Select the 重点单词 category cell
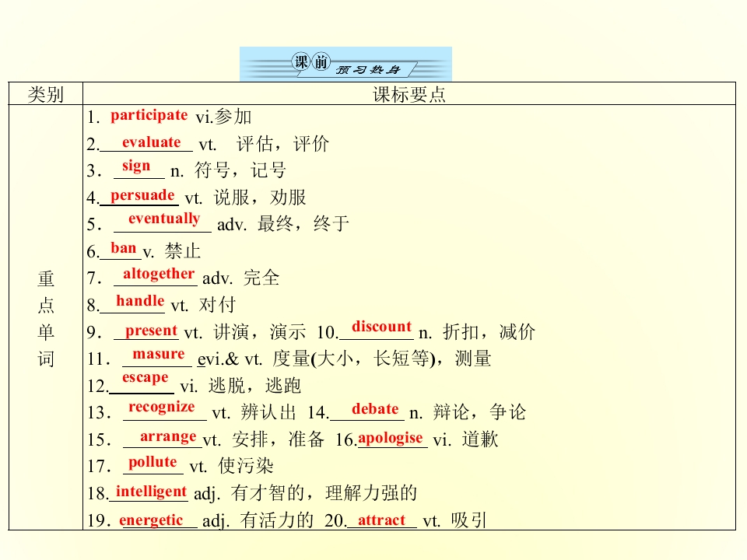The image size is (747, 560). click(x=46, y=319)
